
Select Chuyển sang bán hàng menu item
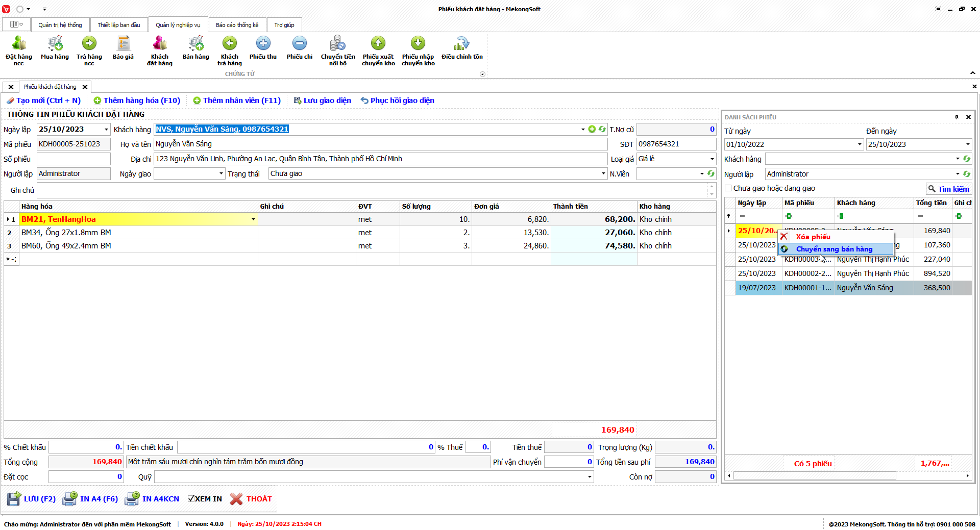(834, 249)
